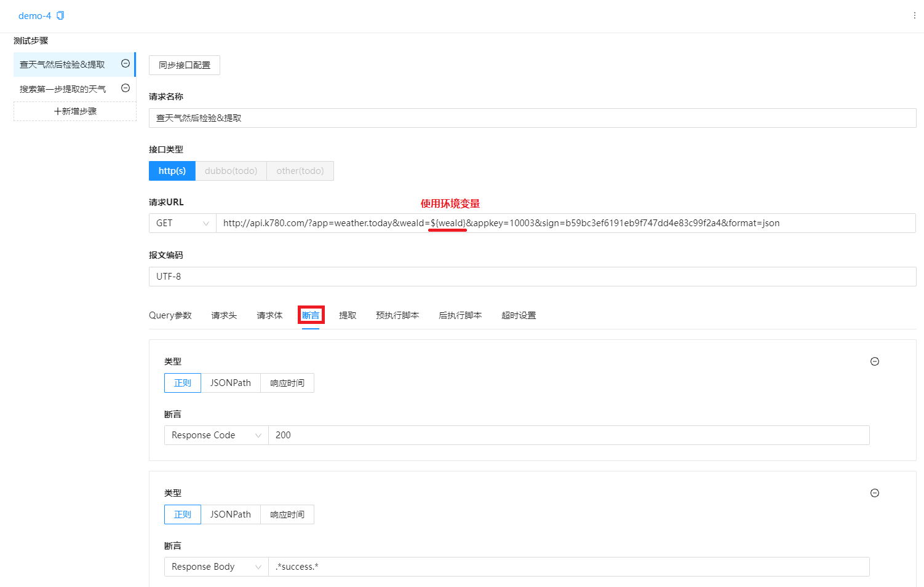Viewport: 924px width, 587px height.
Task: Switch to the 超时设置 tab
Action: point(518,315)
